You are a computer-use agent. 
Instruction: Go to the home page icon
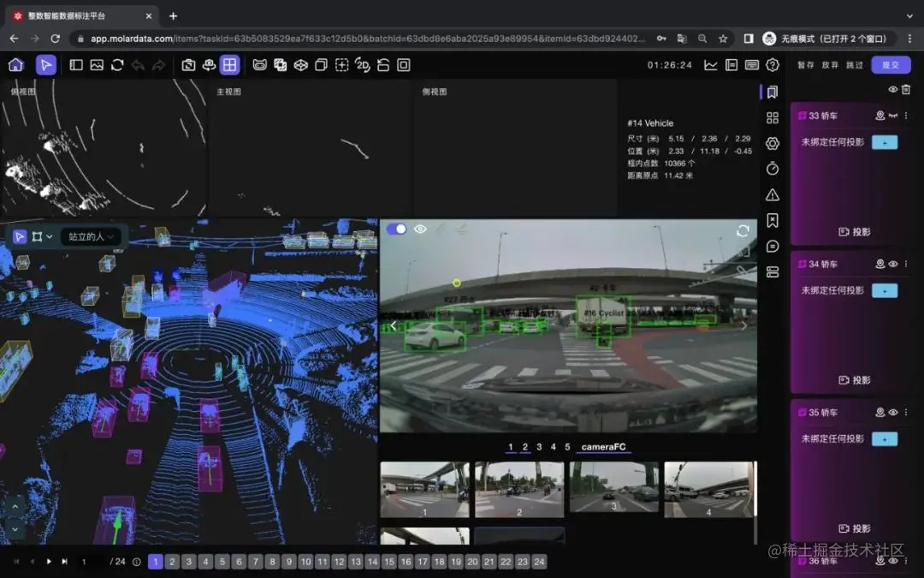(x=16, y=65)
